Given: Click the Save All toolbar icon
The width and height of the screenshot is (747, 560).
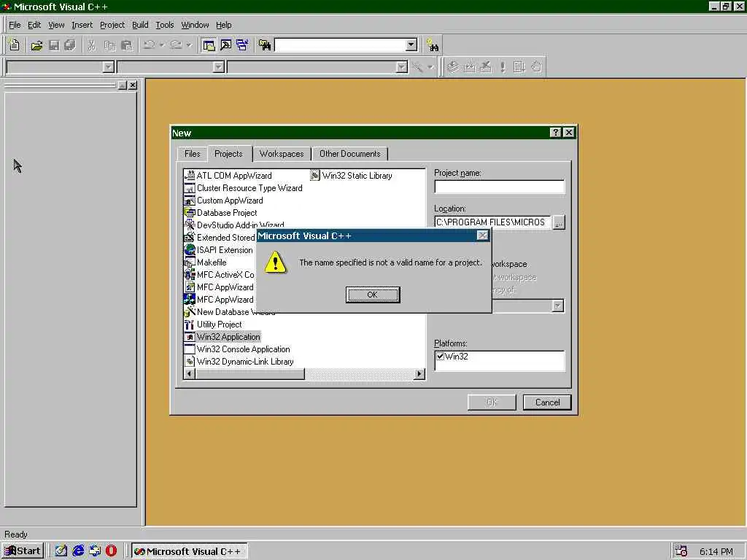Looking at the screenshot, I should pyautogui.click(x=70, y=45).
